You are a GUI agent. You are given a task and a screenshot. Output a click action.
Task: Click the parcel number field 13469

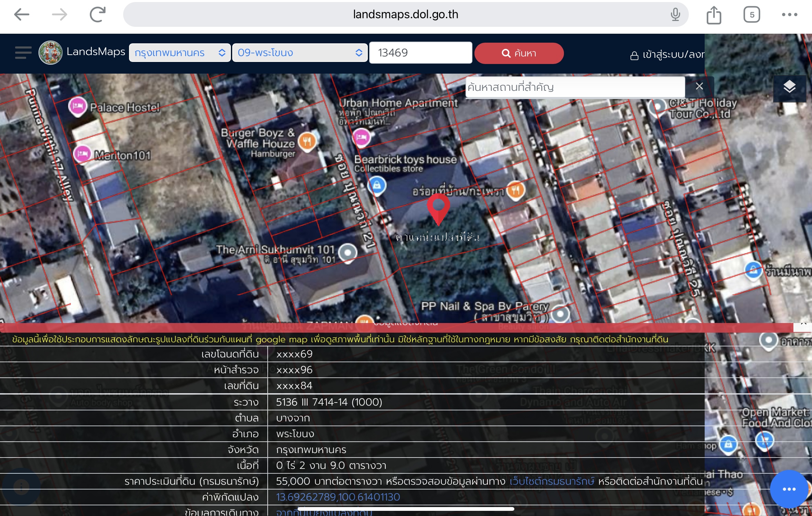(420, 53)
